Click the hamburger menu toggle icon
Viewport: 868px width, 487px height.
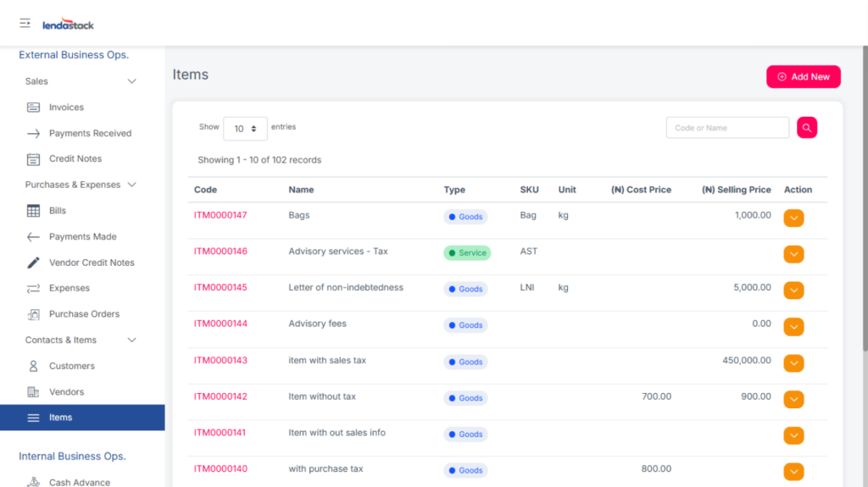[25, 24]
